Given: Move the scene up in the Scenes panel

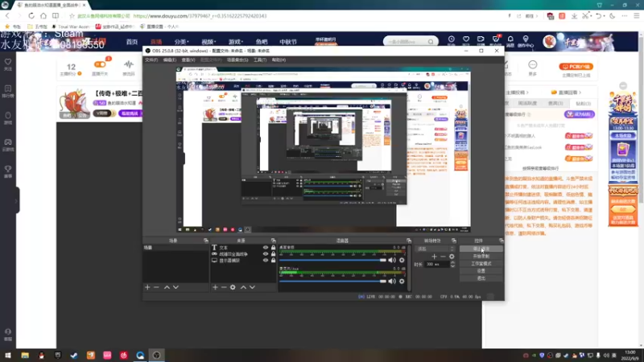Looking at the screenshot, I should (x=167, y=287).
